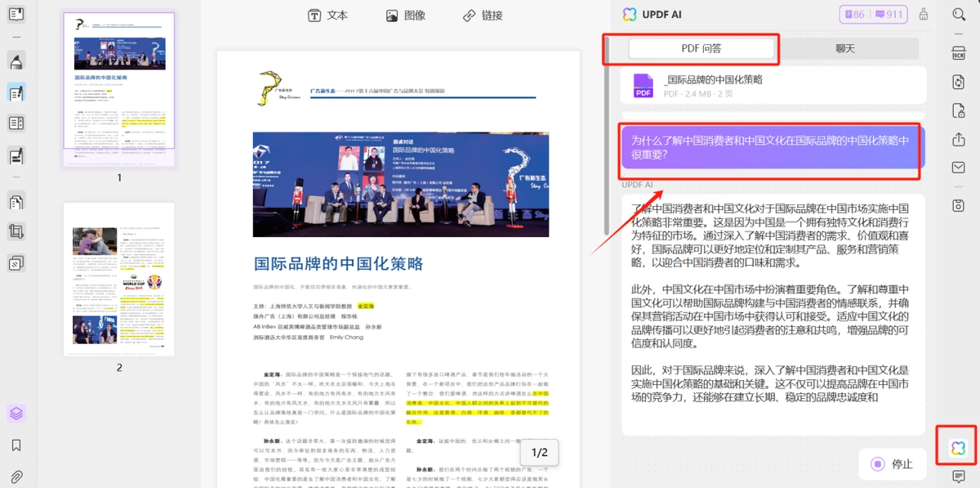Viewport: 980px width, 488px height.
Task: Click the OCR recognize text icon
Action: point(959,53)
